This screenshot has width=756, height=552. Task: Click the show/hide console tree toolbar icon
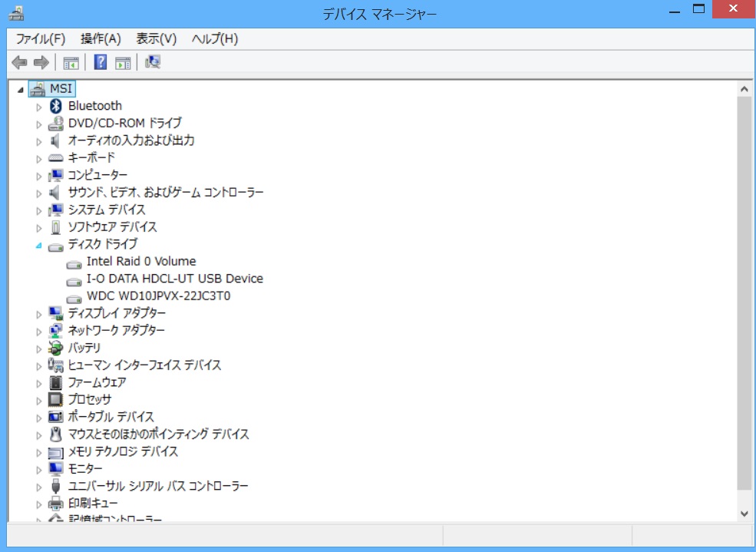pos(71,63)
